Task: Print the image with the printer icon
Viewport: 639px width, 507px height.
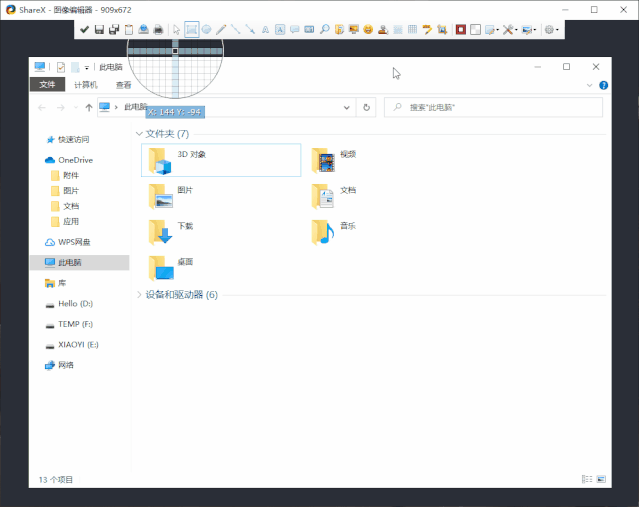Action: 158,29
